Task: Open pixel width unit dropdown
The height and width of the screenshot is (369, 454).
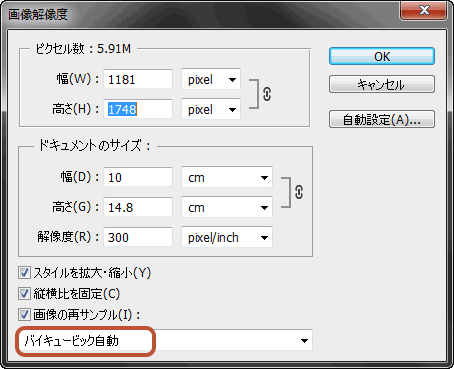Action: click(x=211, y=79)
